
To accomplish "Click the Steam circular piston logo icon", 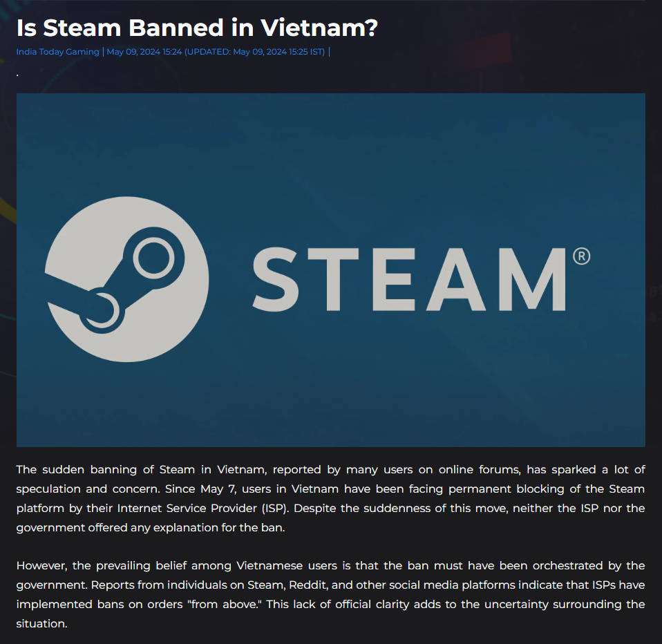I will pos(126,279).
